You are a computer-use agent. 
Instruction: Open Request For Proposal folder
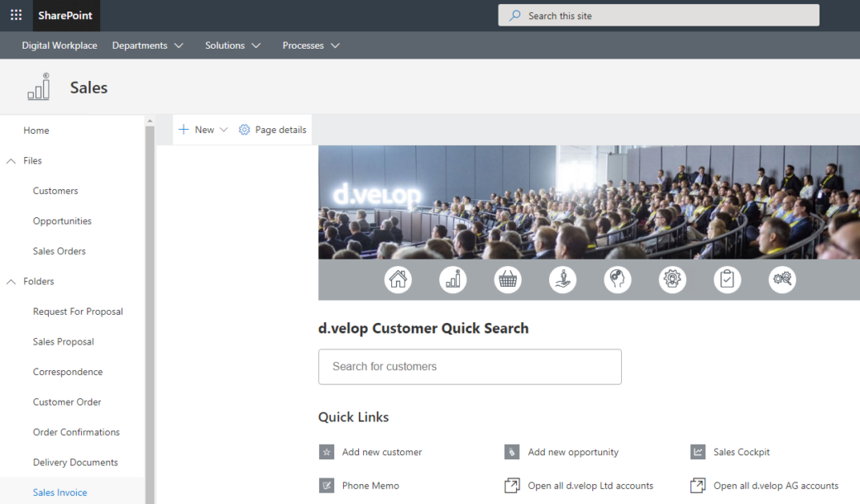click(x=78, y=311)
